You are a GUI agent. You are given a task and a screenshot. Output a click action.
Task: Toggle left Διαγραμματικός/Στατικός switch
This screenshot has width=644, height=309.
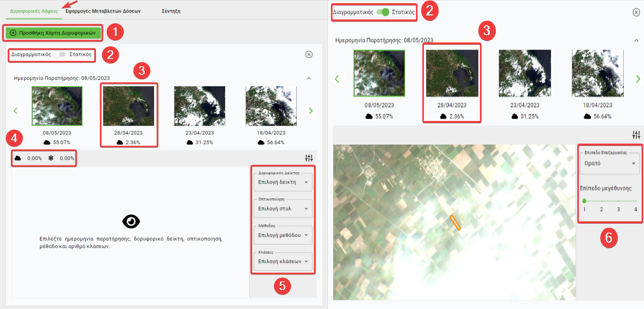click(60, 54)
